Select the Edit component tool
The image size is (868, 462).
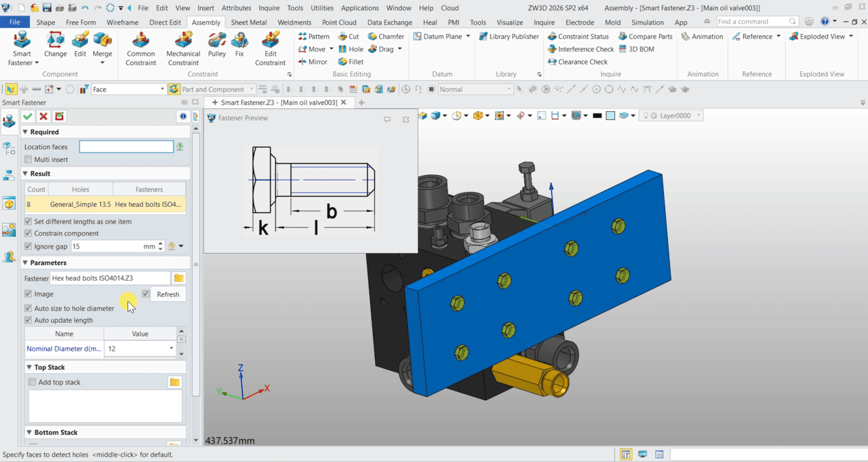point(80,44)
